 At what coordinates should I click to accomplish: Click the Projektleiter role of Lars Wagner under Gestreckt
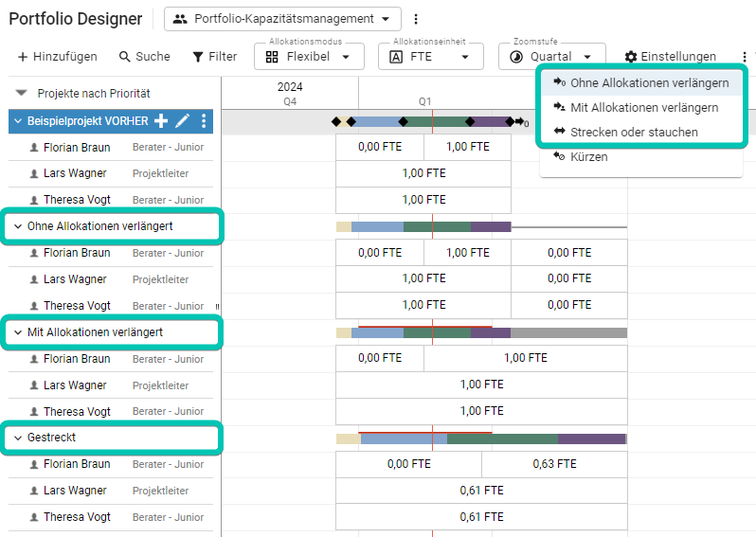pos(160,491)
